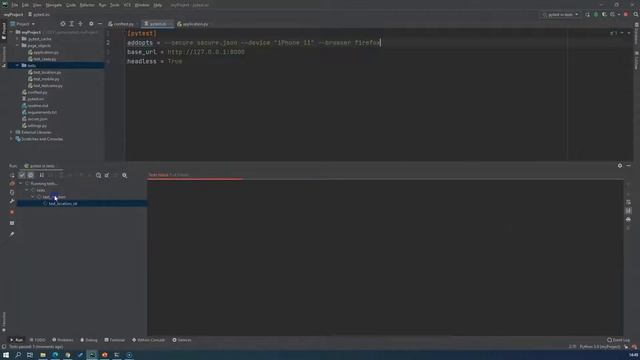Toggle Show Passed tests checkmark button
Viewport: 640px width, 360px height.
tap(22, 175)
